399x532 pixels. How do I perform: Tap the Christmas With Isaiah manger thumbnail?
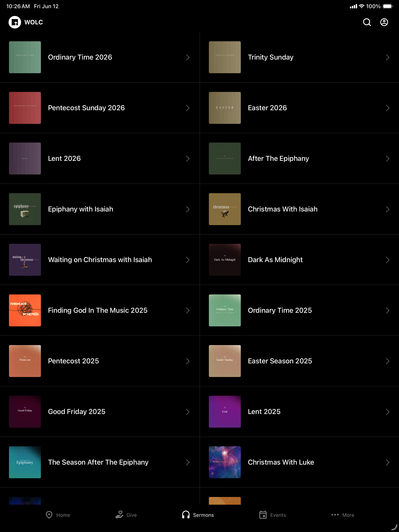(225, 209)
